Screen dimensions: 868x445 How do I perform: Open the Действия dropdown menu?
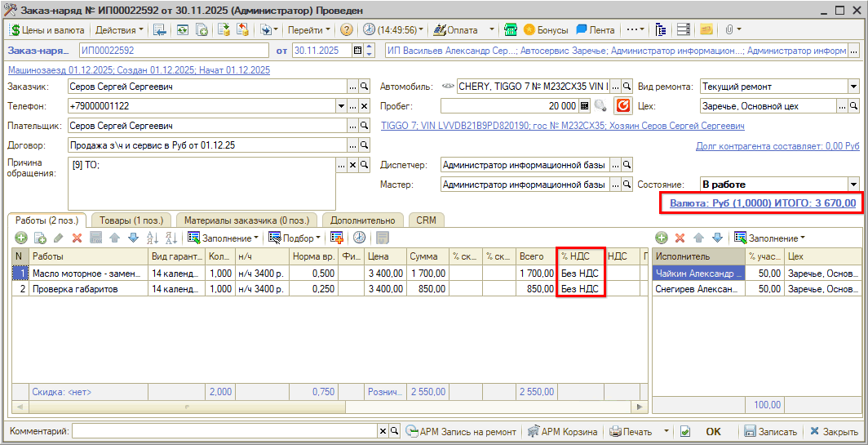[118, 29]
